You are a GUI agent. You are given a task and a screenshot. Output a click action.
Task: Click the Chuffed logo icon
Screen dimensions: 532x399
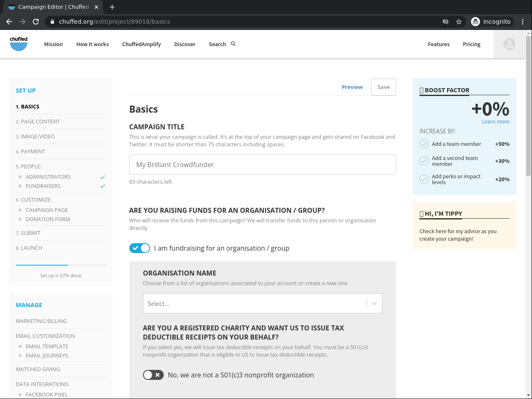[x=19, y=44]
